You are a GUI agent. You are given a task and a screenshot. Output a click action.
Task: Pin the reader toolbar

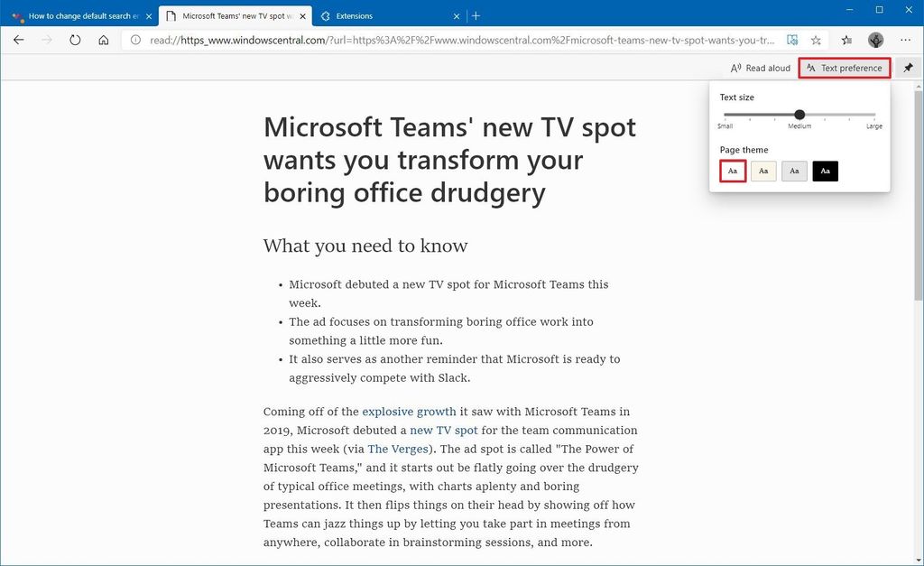pos(908,67)
